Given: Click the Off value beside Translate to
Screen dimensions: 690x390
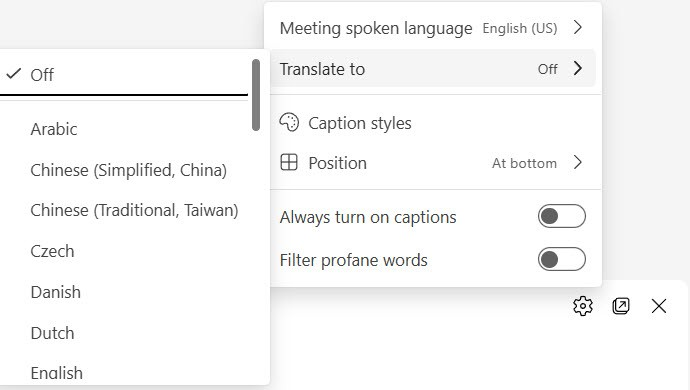Looking at the screenshot, I should point(547,69).
